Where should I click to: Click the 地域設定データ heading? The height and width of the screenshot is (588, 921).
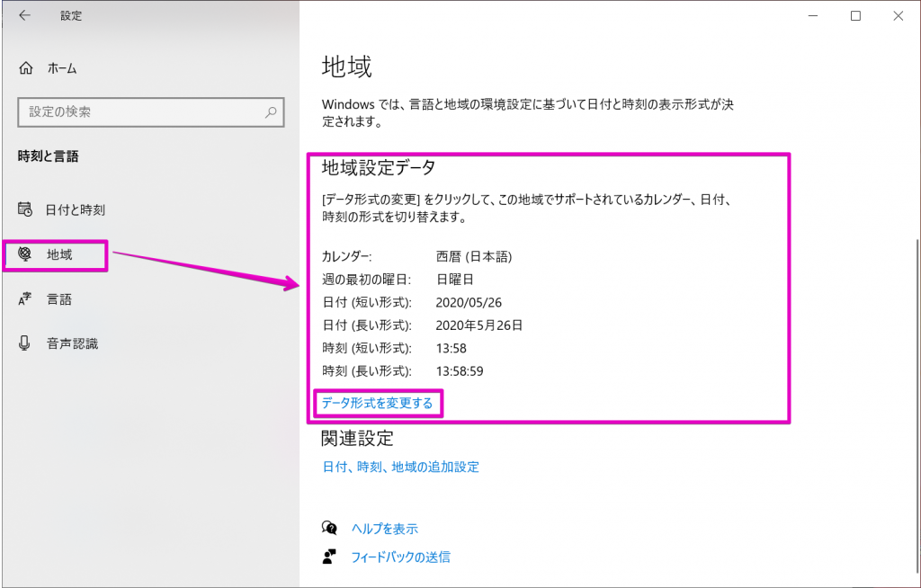(379, 168)
